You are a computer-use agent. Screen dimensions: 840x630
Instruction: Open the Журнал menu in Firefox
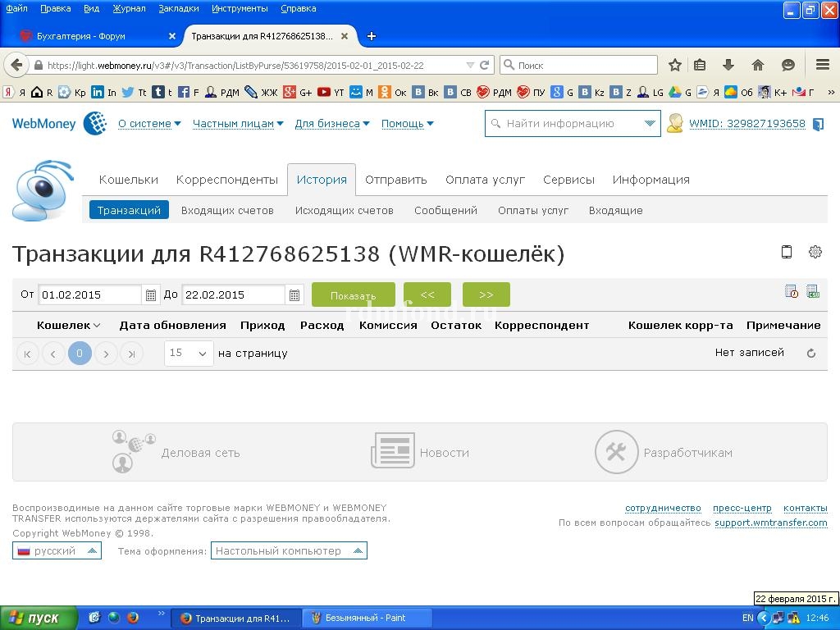pos(129,8)
